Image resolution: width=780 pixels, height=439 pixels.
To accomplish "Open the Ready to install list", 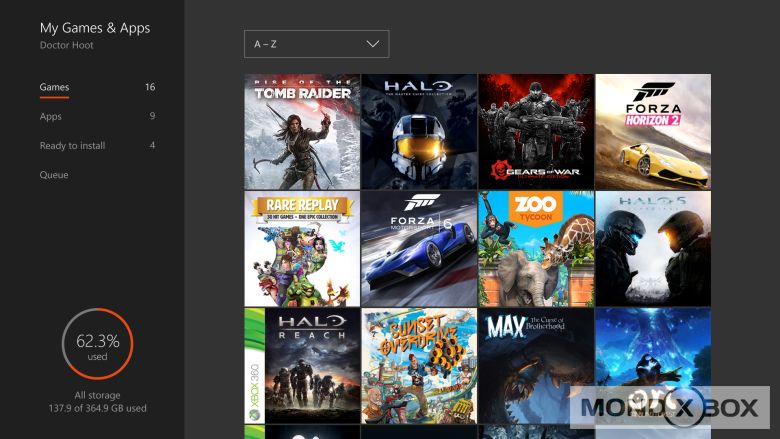I will tap(72, 145).
